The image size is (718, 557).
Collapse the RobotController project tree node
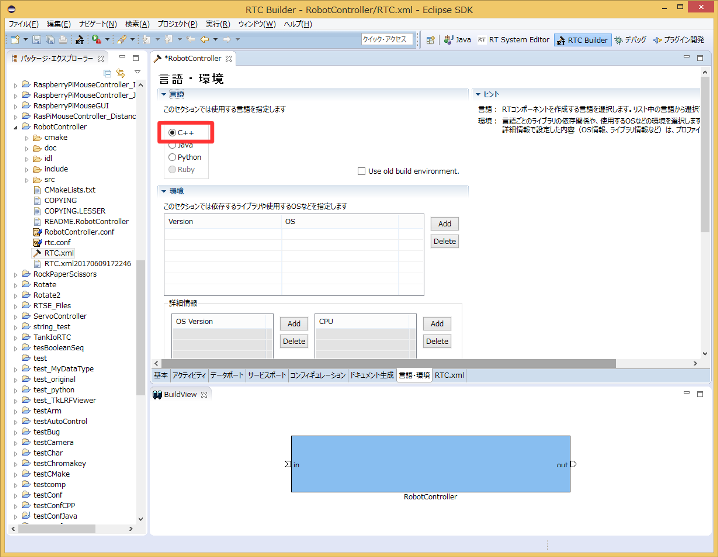point(15,127)
